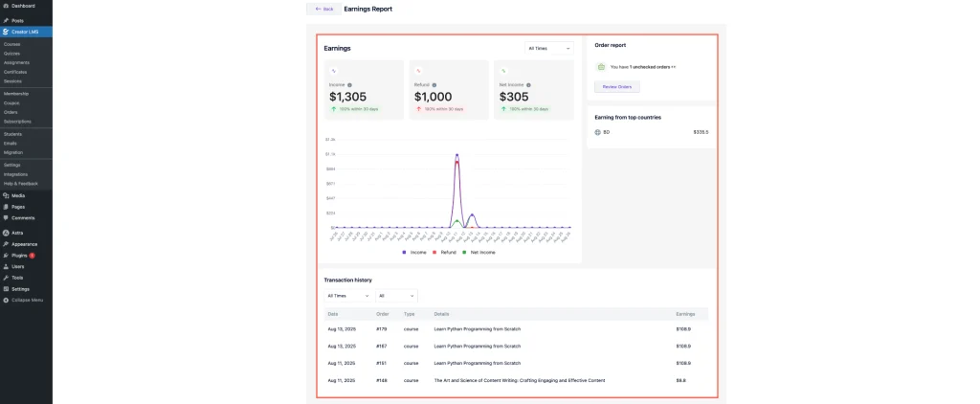Click the Review Orders button

pyautogui.click(x=617, y=87)
